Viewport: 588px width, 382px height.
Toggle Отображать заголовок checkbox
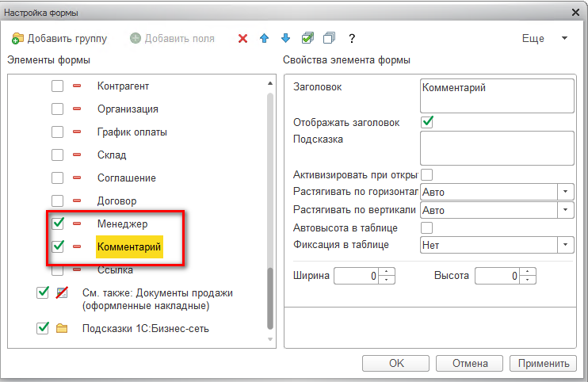tap(427, 122)
